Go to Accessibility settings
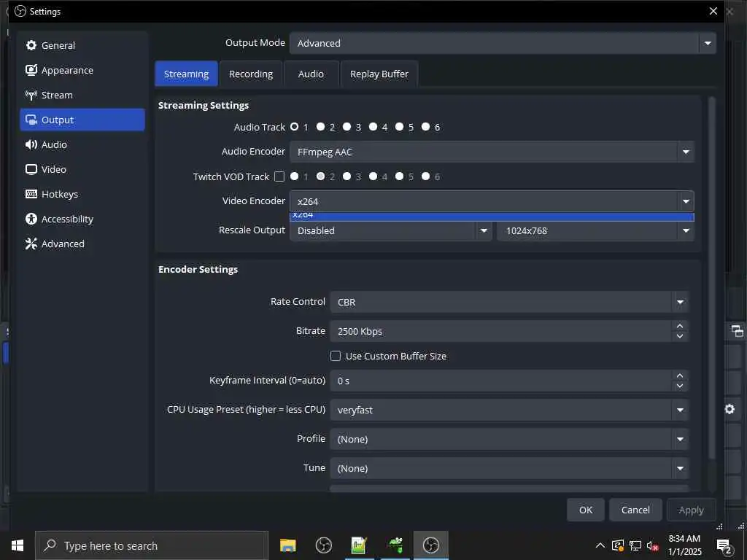The width and height of the screenshot is (747, 560). click(82, 219)
